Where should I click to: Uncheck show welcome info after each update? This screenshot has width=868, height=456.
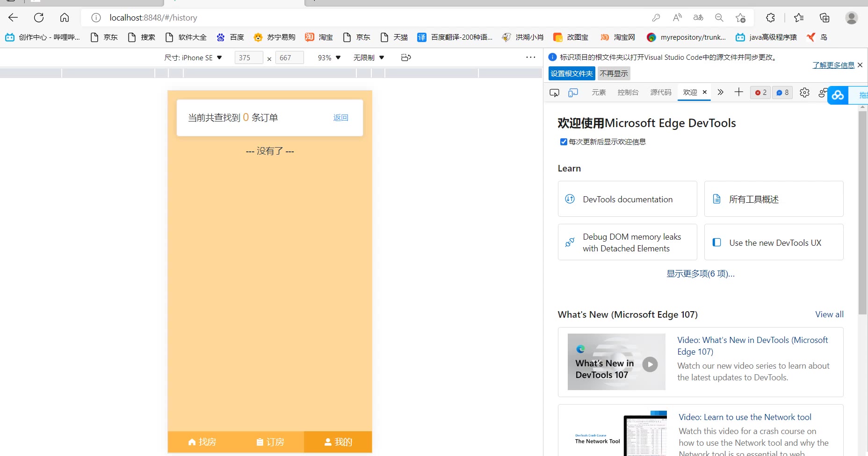click(564, 142)
